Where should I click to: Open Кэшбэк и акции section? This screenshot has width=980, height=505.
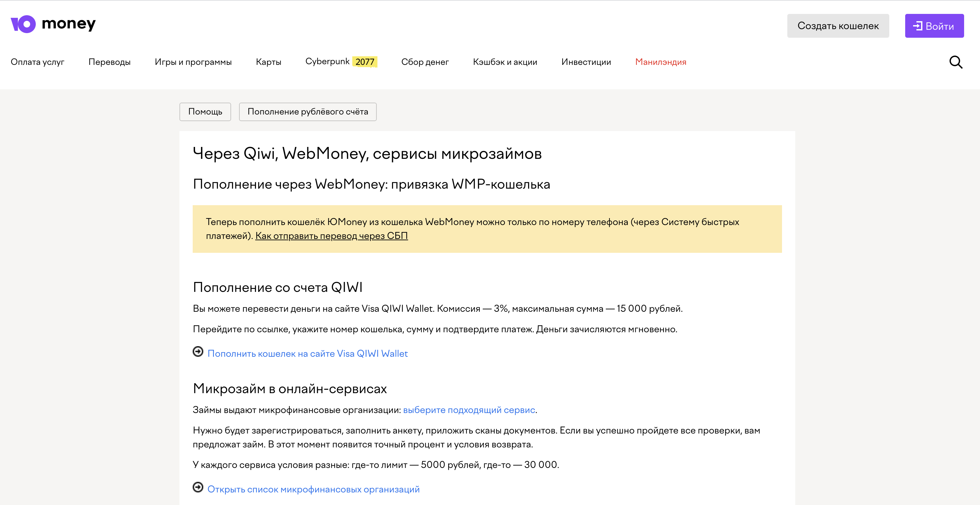point(505,62)
